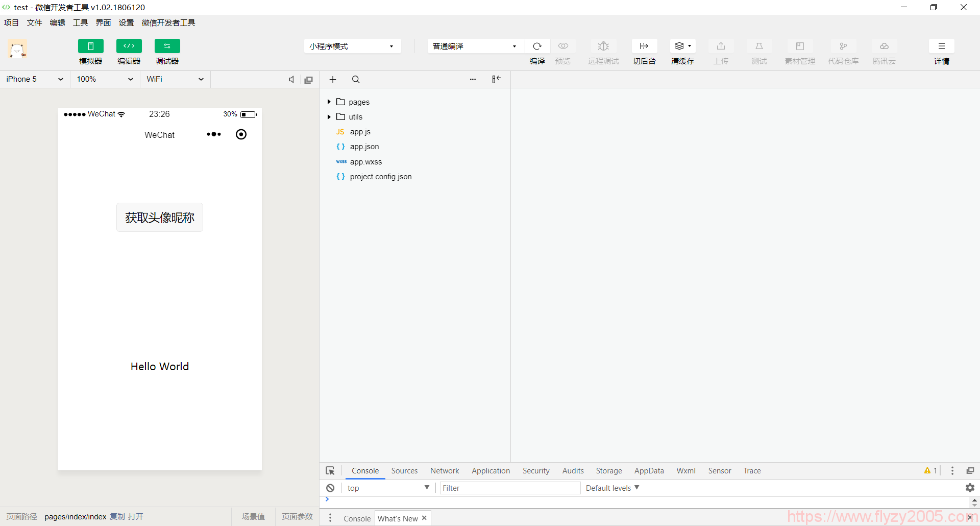The height and width of the screenshot is (526, 980).
Task: Click the clear console icon
Action: pos(331,488)
